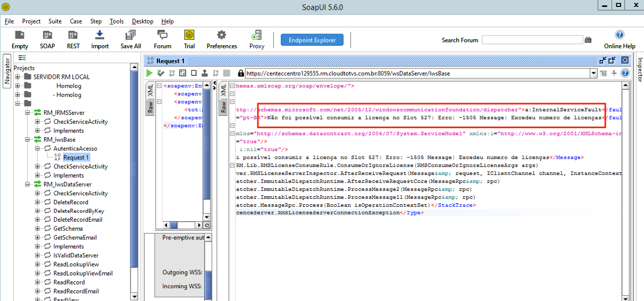The height and width of the screenshot is (301, 644).
Task: Collapse the AutenticaAcesso operation node
Action: [38, 148]
